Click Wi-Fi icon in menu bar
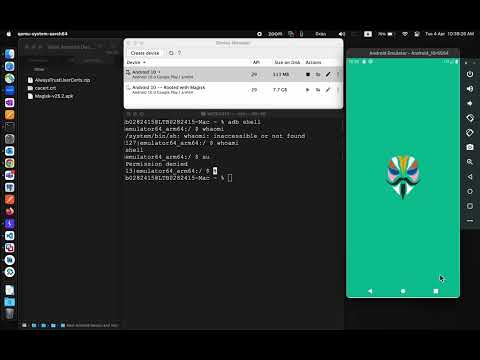 (x=405, y=34)
